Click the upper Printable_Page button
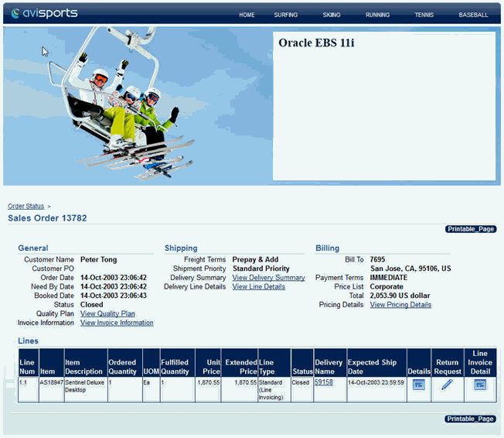 click(x=471, y=229)
